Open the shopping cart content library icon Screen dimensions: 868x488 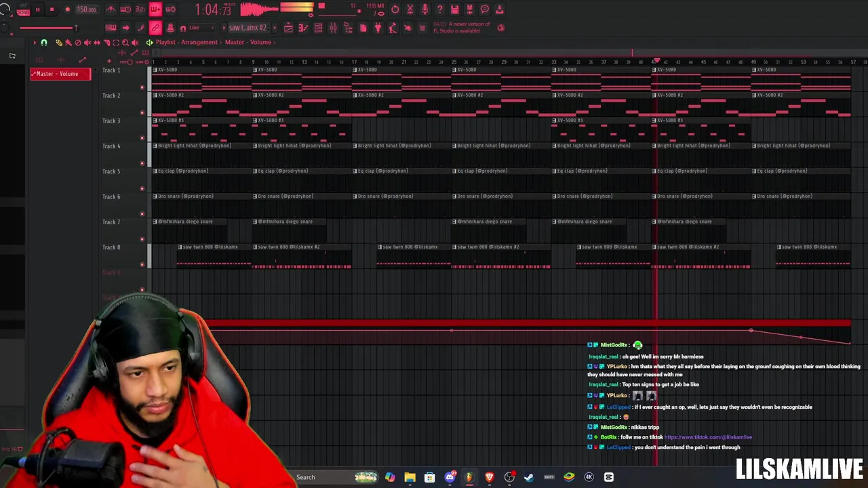pyautogui.click(x=422, y=28)
